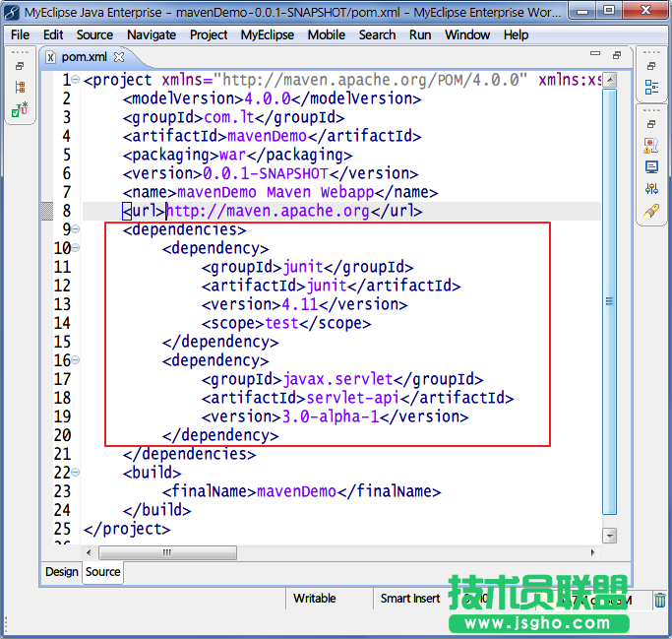Collapse the dependencies block at line 9
This screenshot has height=639, width=672.
[x=76, y=229]
